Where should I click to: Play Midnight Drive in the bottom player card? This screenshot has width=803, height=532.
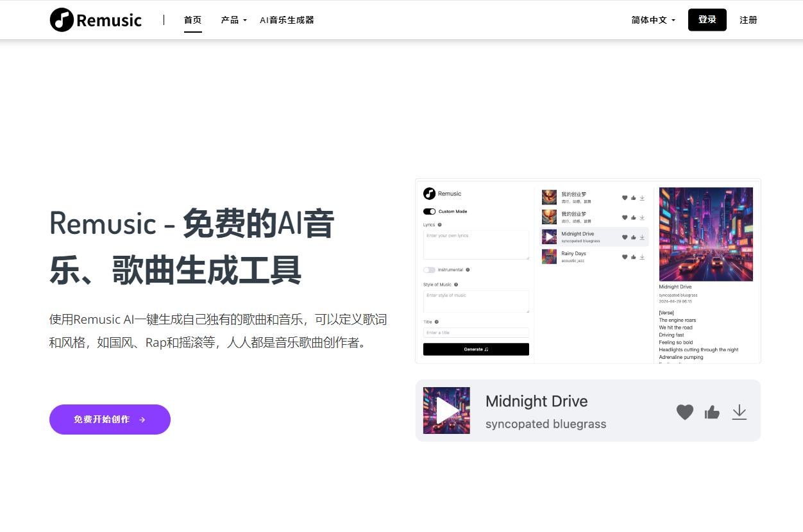(446, 410)
